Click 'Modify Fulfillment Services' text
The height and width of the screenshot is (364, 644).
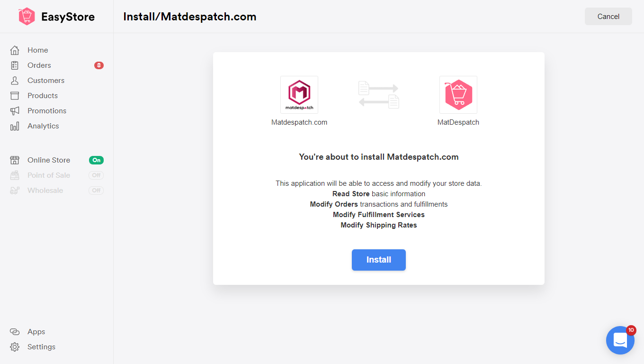click(379, 215)
